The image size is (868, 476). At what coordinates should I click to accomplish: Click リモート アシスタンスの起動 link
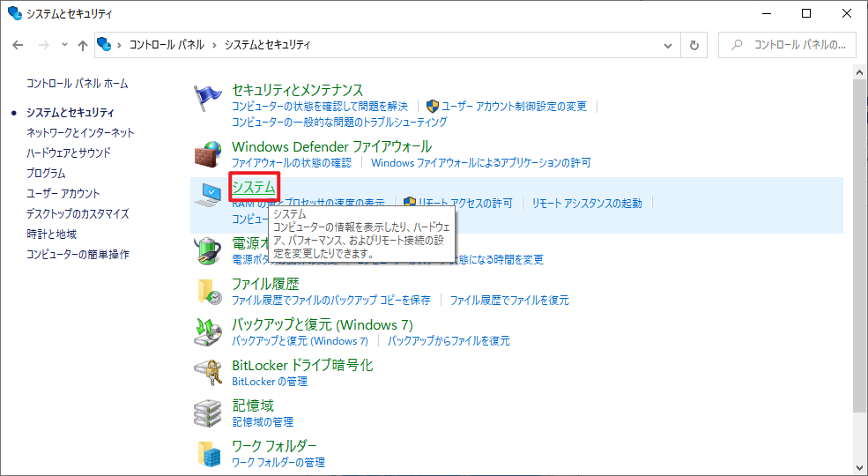point(587,203)
